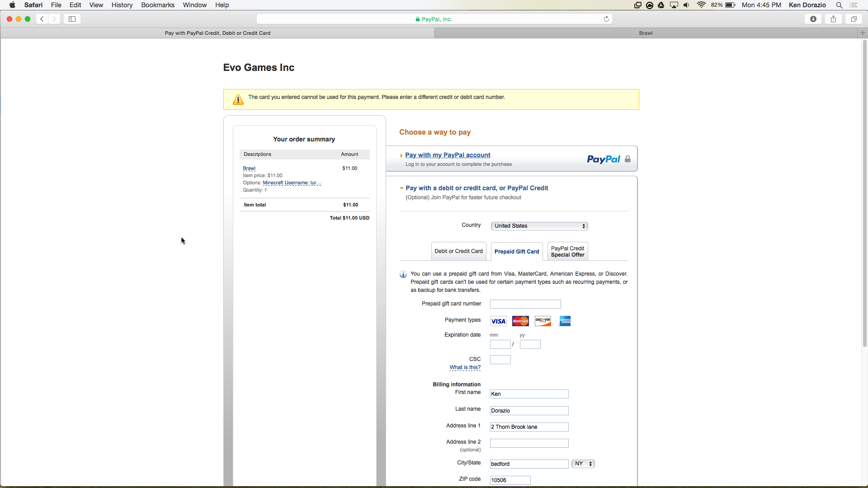This screenshot has height=488, width=868.
Task: Open the Safari downloads icon
Action: pyautogui.click(x=813, y=19)
